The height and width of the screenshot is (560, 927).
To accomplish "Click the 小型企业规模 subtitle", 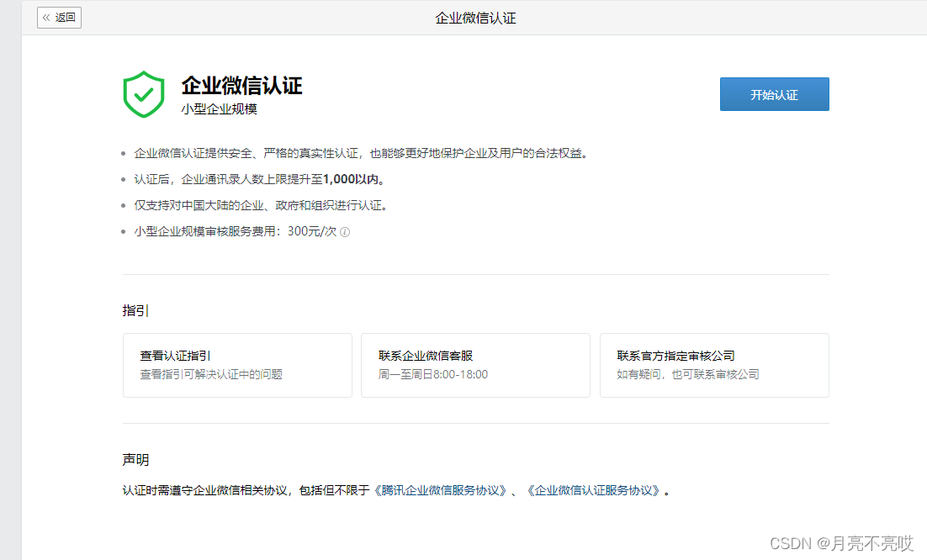I will (220, 109).
